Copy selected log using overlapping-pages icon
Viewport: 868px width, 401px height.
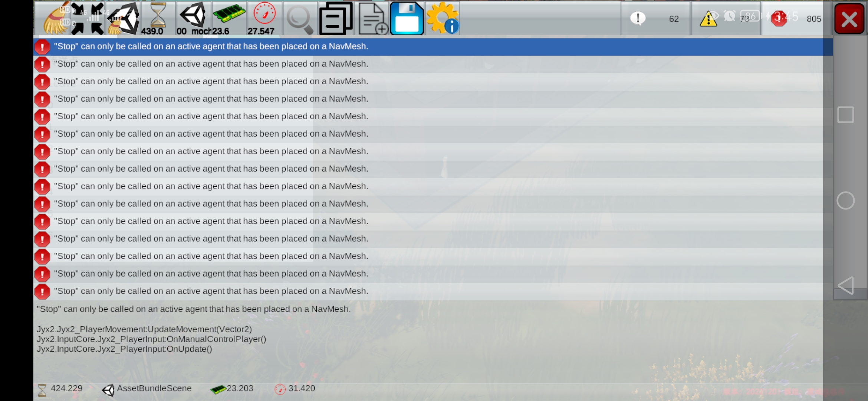tap(336, 19)
